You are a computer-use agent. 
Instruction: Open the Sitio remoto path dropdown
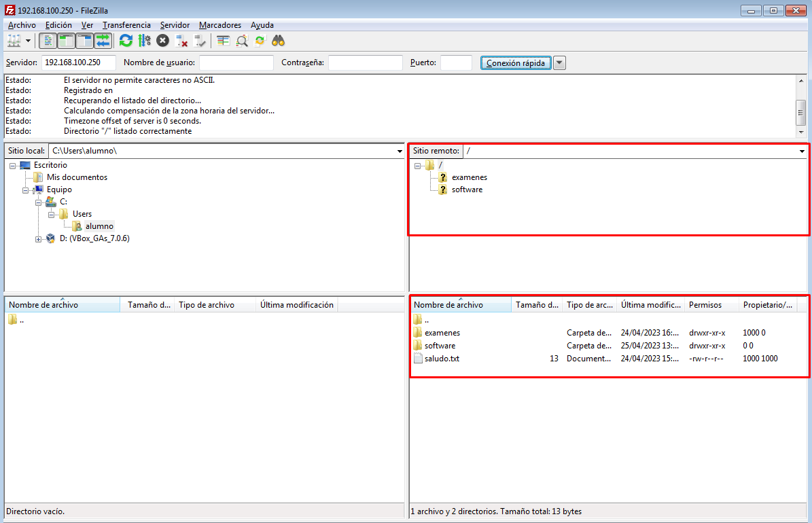pyautogui.click(x=802, y=151)
